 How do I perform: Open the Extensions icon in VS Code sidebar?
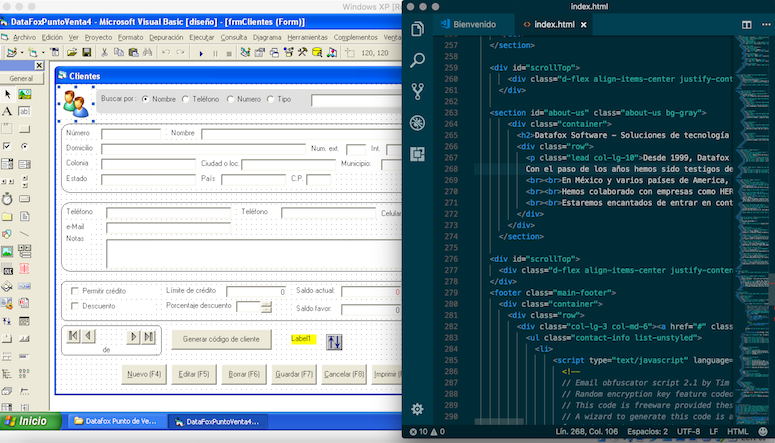pyautogui.click(x=418, y=154)
